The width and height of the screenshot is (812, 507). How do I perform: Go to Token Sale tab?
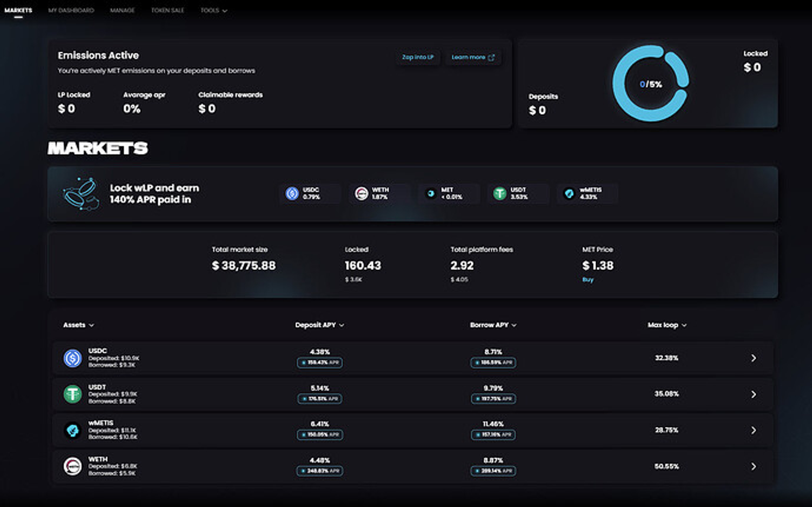click(167, 10)
